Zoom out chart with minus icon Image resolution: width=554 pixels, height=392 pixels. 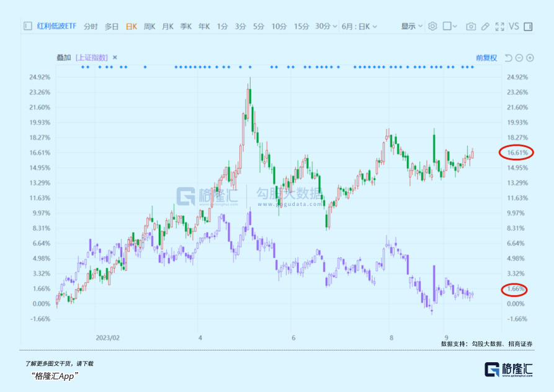pos(519,58)
